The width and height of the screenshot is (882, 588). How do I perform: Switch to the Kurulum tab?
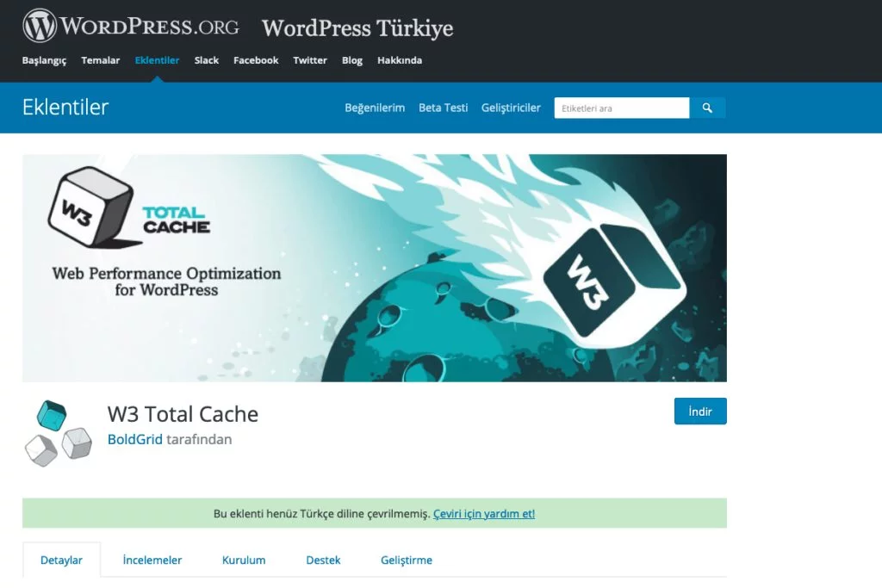(244, 560)
